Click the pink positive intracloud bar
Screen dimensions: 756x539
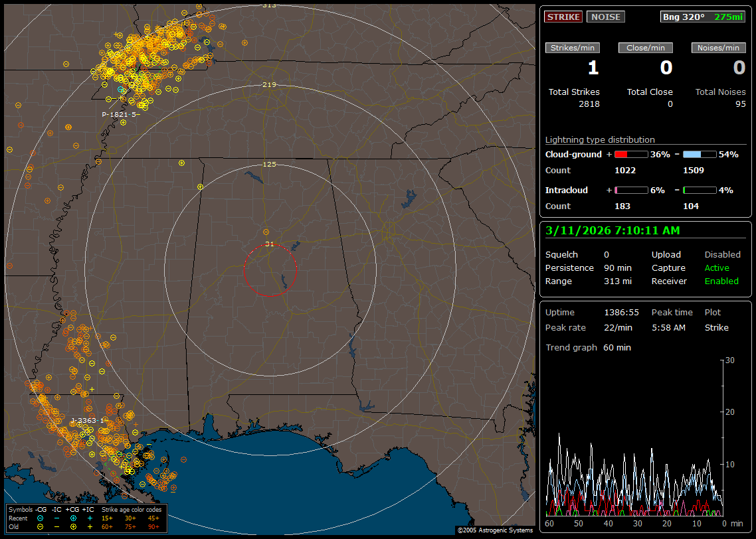click(x=630, y=191)
